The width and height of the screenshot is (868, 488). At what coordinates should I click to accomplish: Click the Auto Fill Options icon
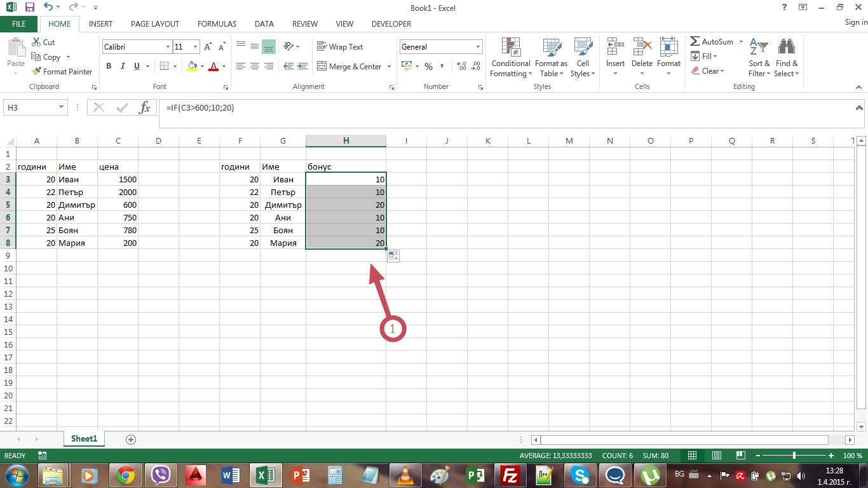point(393,255)
